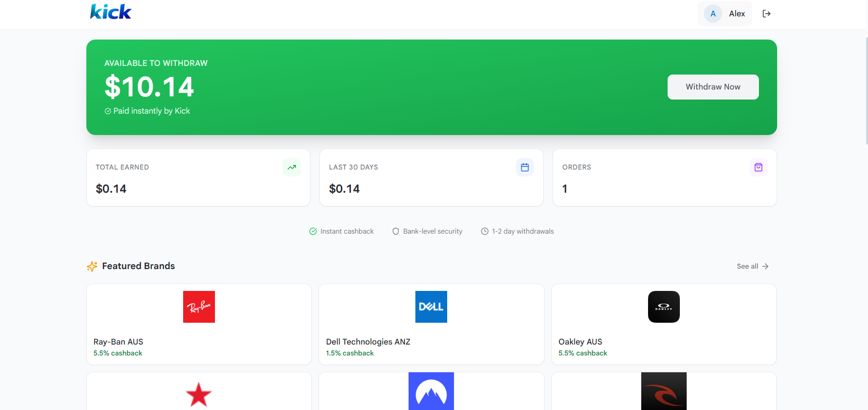The width and height of the screenshot is (868, 410).
Task: Click the Paid instantly check-circle icon
Action: (x=108, y=111)
